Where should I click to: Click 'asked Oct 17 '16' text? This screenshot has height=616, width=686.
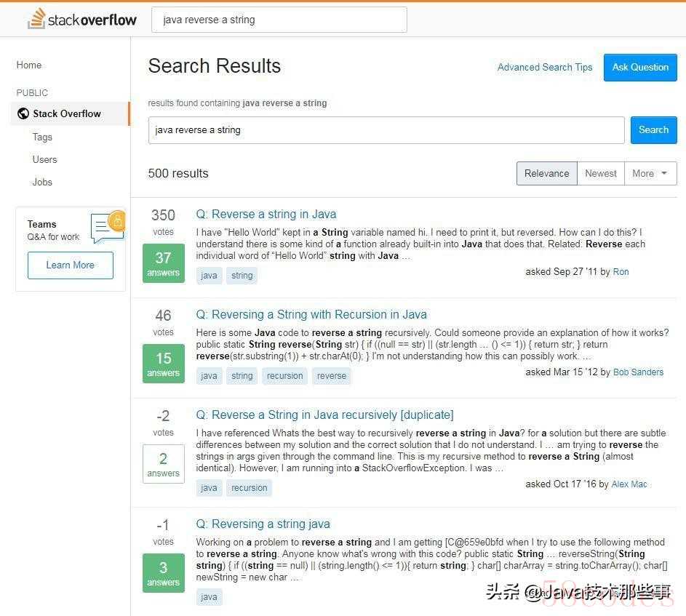(561, 484)
